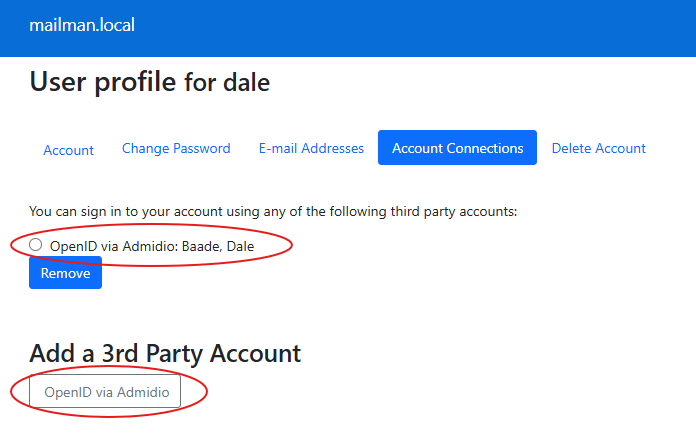
Task: Click the word 'Remove' on the blue button
Action: click(x=65, y=273)
